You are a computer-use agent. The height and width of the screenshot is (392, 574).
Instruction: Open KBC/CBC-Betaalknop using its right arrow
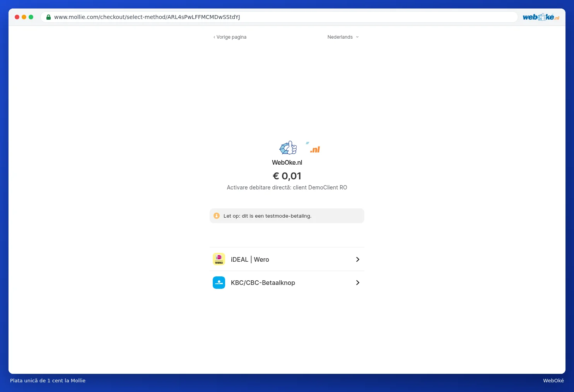pos(358,283)
